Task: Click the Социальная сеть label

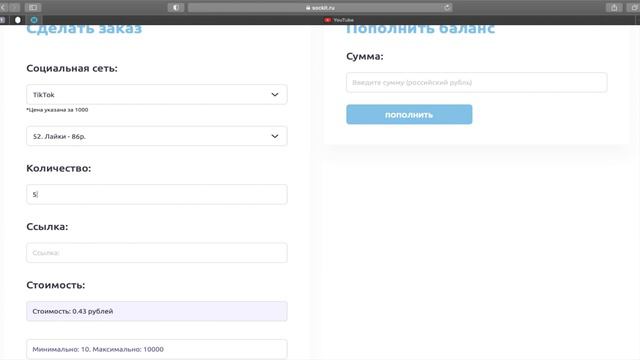Action: point(72,68)
